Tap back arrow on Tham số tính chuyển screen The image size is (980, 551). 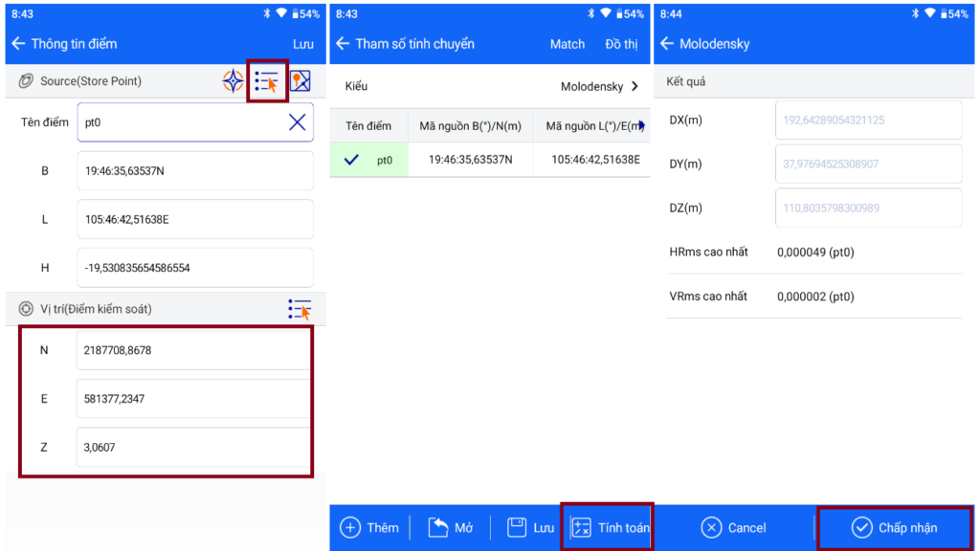pos(342,44)
